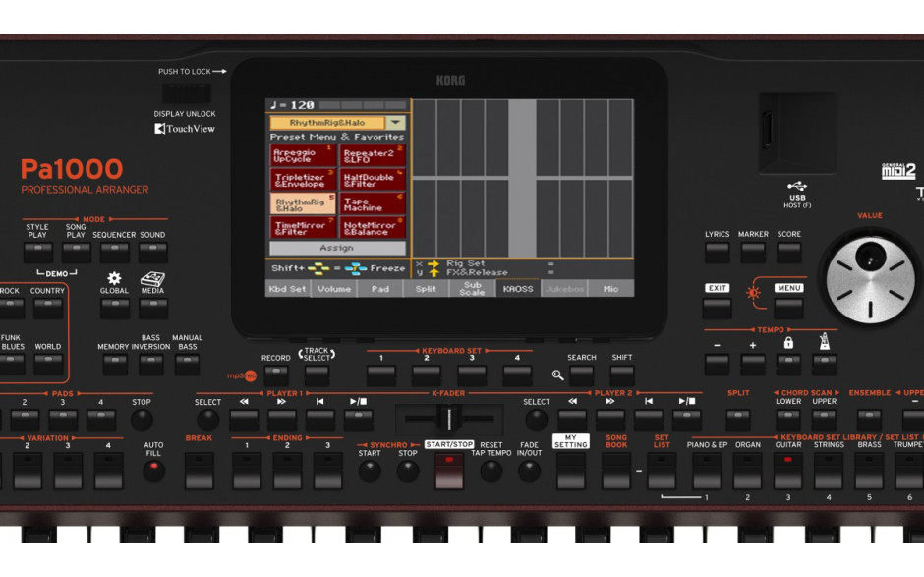This screenshot has height=577, width=924.
Task: Open the SONG BOOK button
Action: 616,470
